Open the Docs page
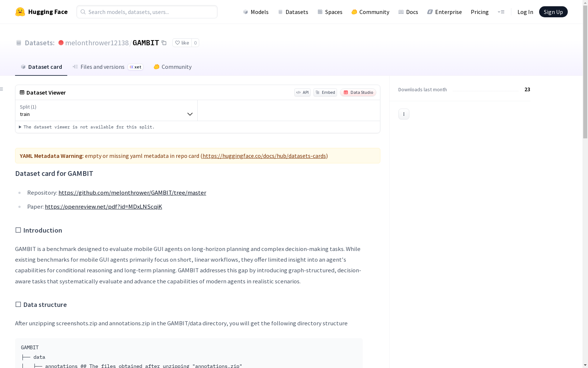 pyautogui.click(x=408, y=12)
